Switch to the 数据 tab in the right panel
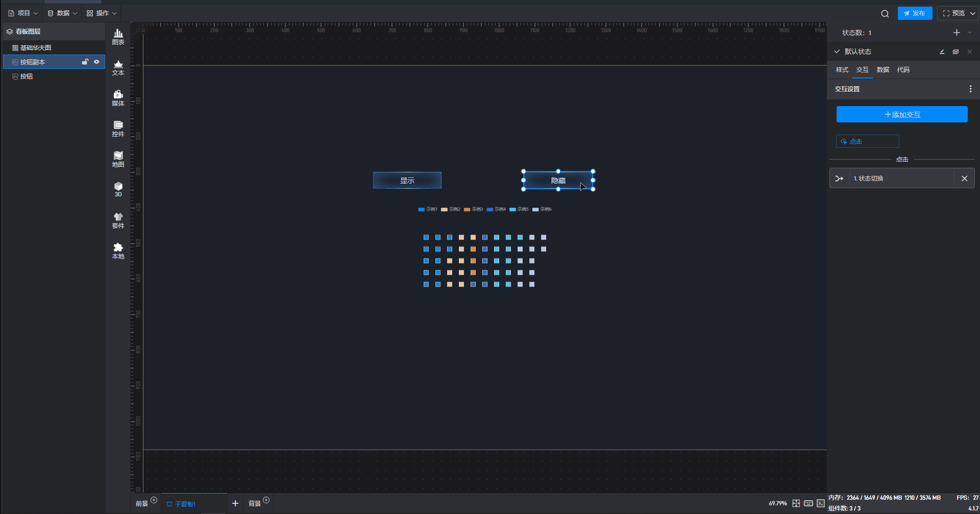The width and height of the screenshot is (980, 514). (x=883, y=70)
